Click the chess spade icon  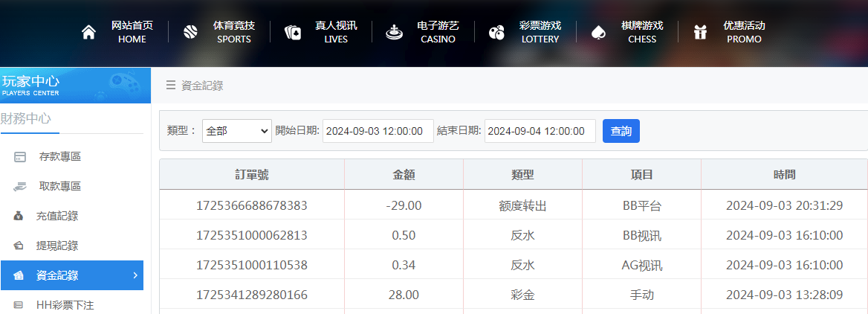tap(597, 32)
